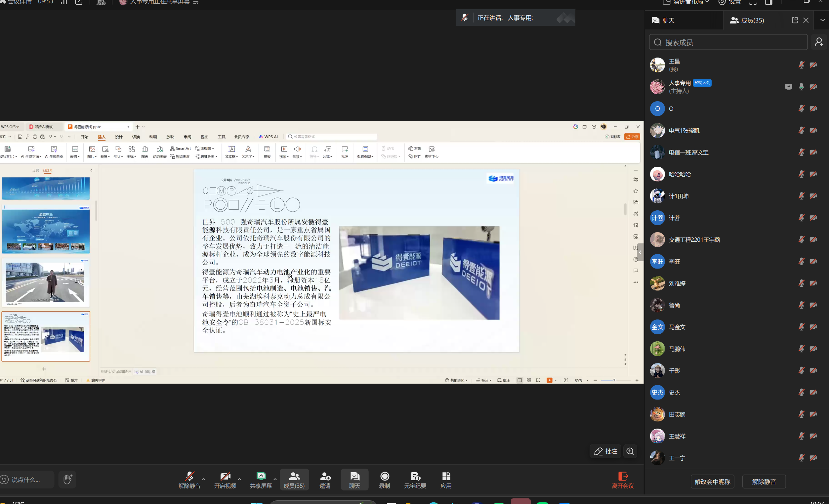Click 离开会议 to leave the meeting
Screen dimensions: 829x504
click(623, 480)
